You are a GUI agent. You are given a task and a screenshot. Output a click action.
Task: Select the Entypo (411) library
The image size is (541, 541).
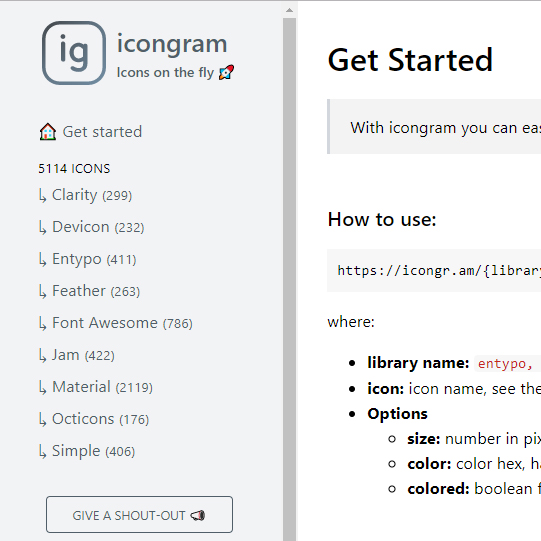point(87,259)
